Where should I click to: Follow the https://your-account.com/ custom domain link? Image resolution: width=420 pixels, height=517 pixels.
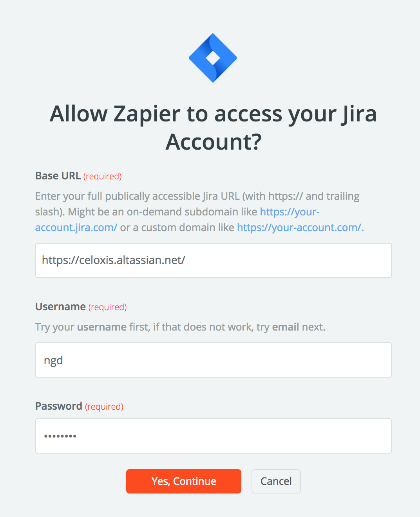[x=299, y=228]
